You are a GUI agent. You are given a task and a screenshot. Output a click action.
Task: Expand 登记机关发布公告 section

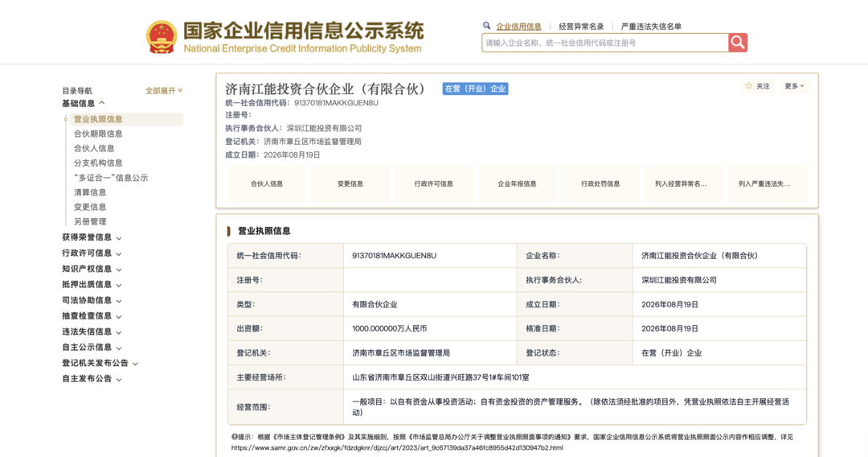click(100, 363)
